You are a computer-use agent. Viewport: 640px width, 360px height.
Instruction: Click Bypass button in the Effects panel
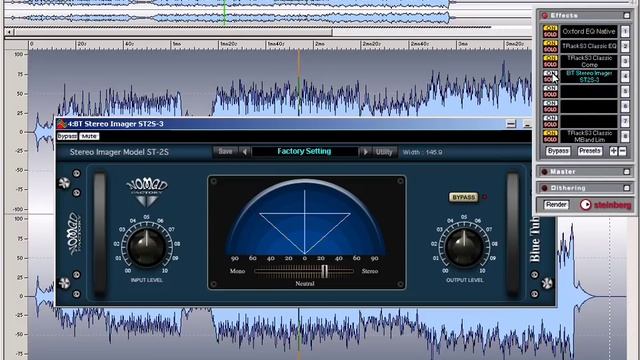coord(558,151)
